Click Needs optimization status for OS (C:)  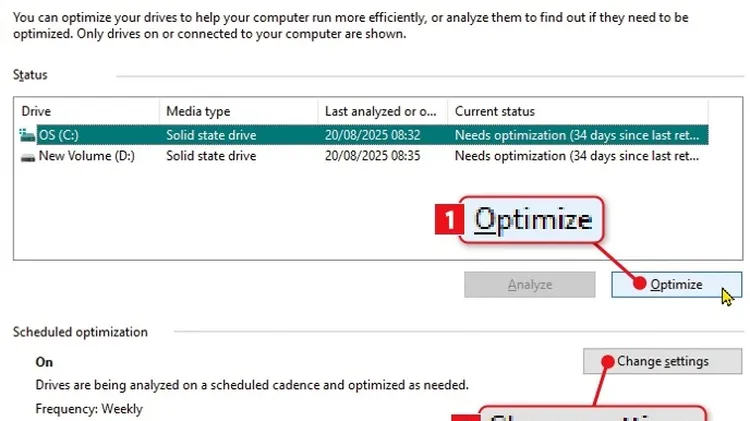click(580, 135)
